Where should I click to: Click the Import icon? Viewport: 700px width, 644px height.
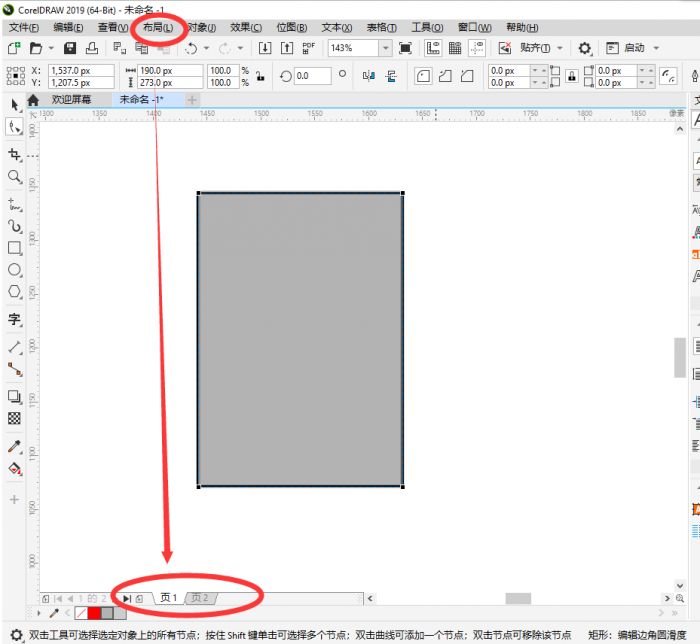pyautogui.click(x=265, y=48)
